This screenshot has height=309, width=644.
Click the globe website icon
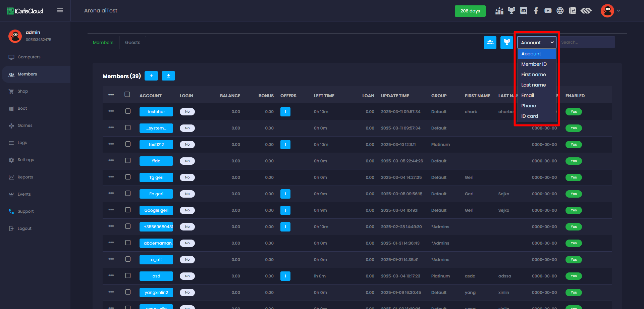click(560, 11)
